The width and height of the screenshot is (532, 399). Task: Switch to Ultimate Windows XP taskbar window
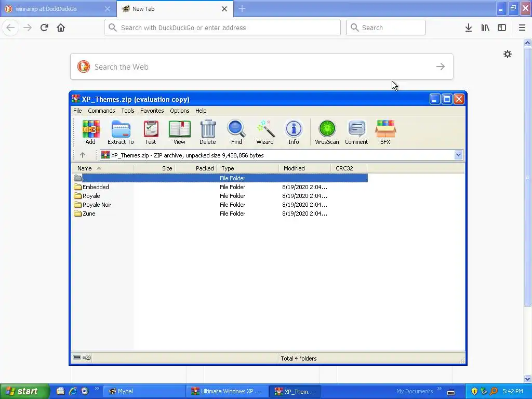[x=228, y=391]
